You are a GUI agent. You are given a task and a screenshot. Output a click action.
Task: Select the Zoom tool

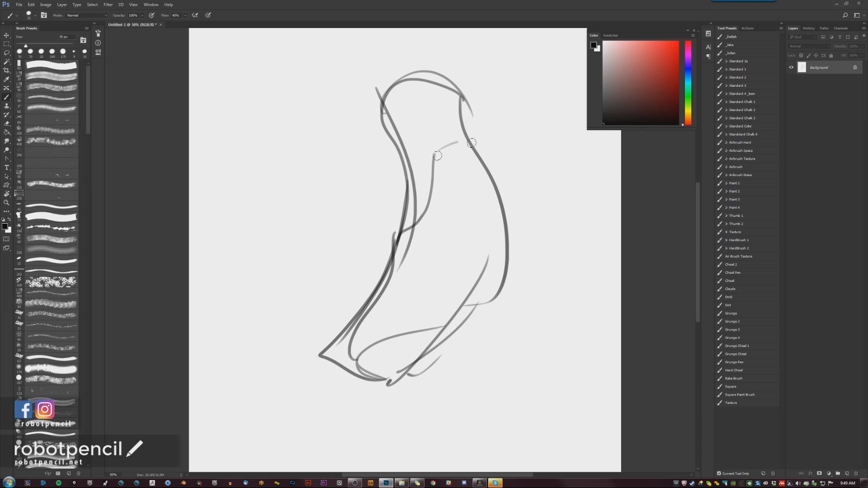[7, 202]
